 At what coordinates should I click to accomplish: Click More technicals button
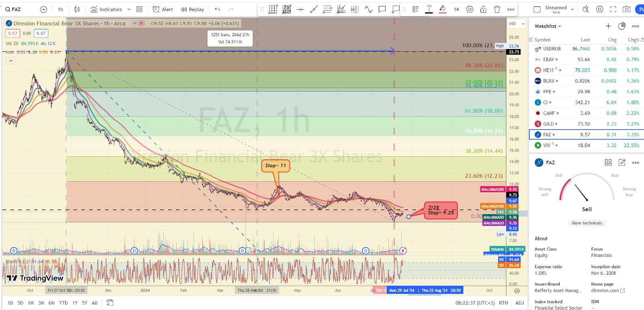[x=587, y=223]
